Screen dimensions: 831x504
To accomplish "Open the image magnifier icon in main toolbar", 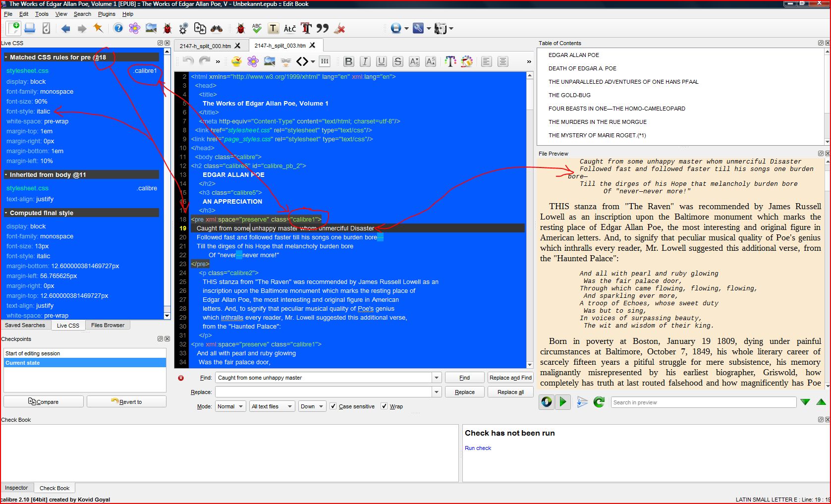I will (151, 28).
